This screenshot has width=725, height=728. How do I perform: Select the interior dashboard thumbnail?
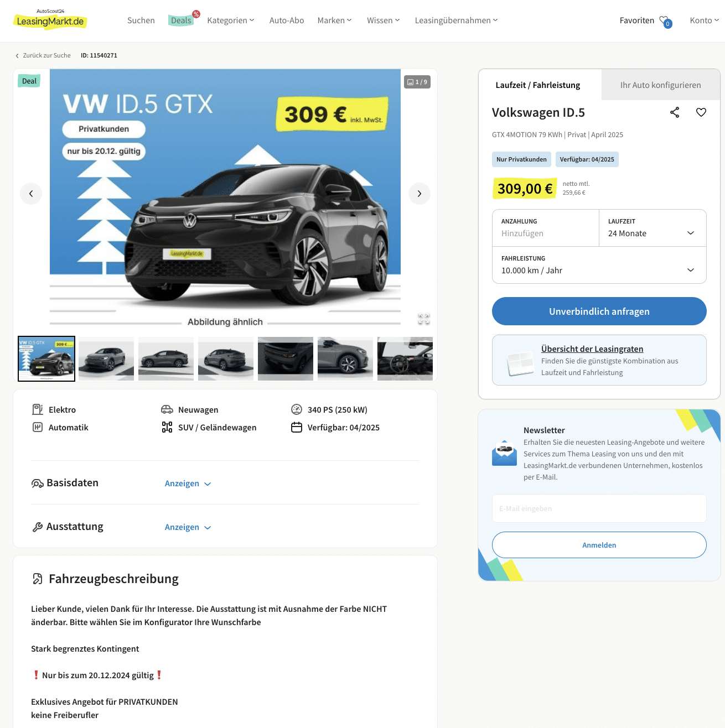pos(405,358)
